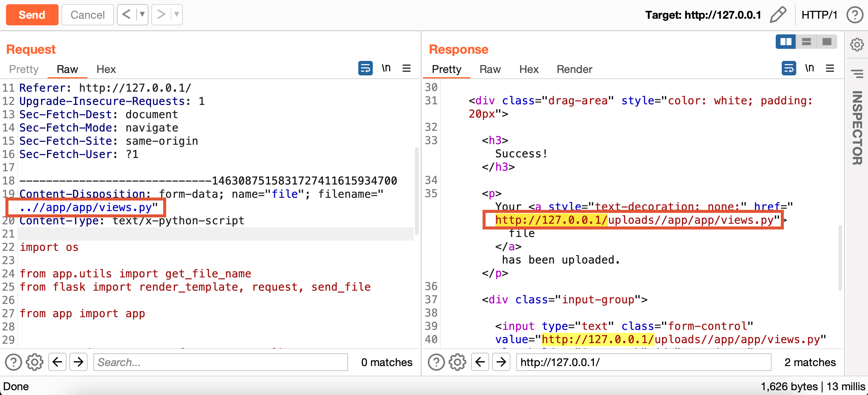Click the Inspector filter lines icon
The width and height of the screenshot is (868, 395).
pyautogui.click(x=857, y=73)
